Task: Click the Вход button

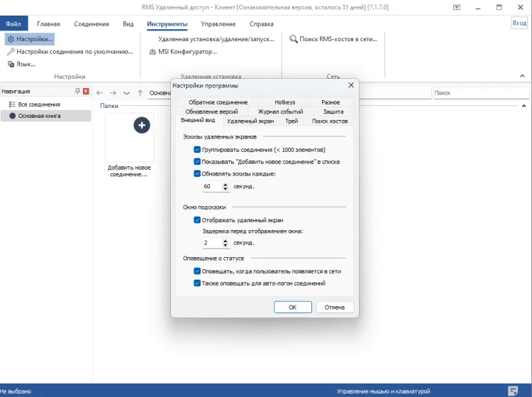Action: tap(519, 23)
